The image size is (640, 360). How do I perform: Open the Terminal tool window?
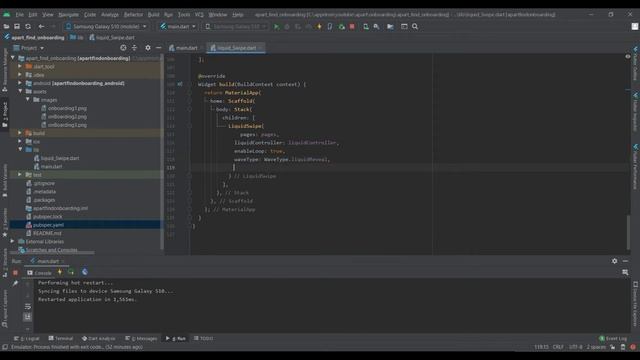point(60,338)
